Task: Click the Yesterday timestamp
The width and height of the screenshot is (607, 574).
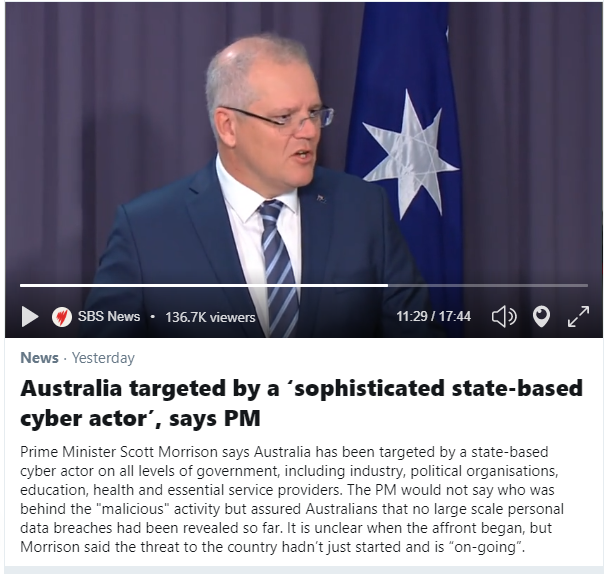Action: click(x=103, y=358)
